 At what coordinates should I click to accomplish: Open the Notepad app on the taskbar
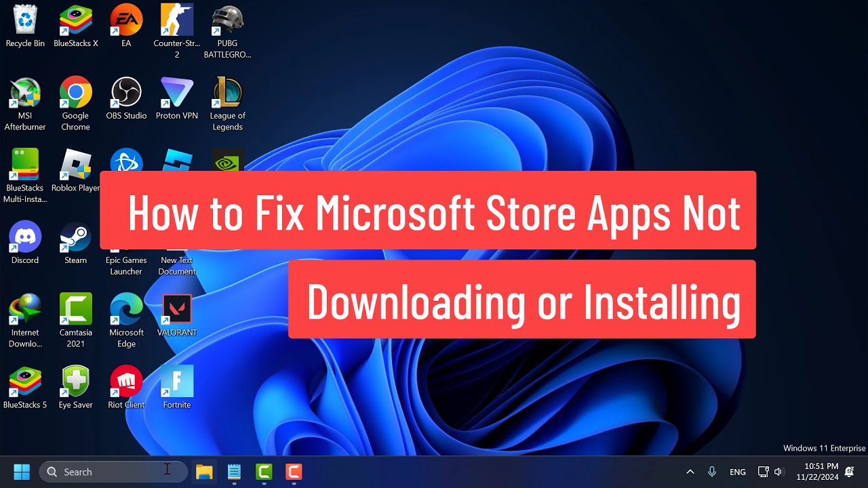[x=234, y=472]
